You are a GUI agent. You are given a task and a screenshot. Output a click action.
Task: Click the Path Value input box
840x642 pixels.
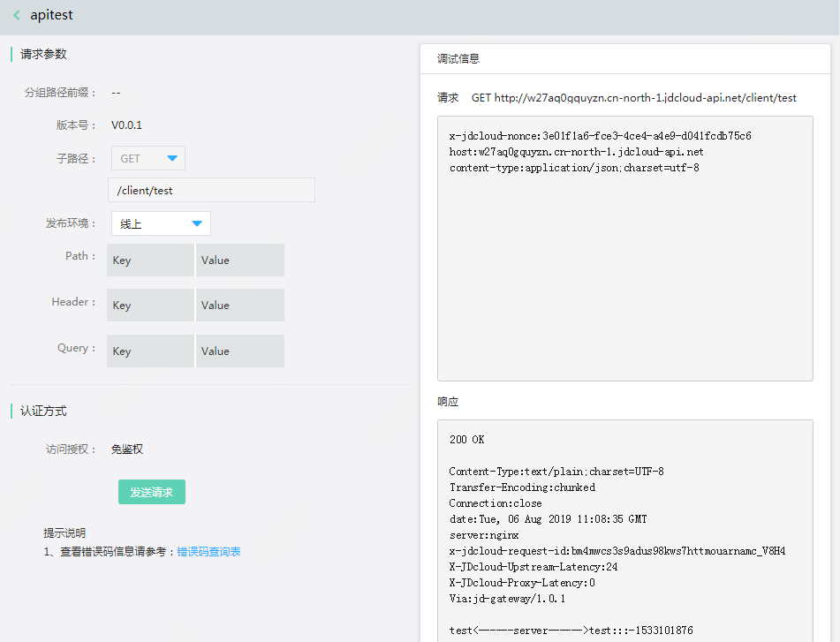click(x=239, y=260)
